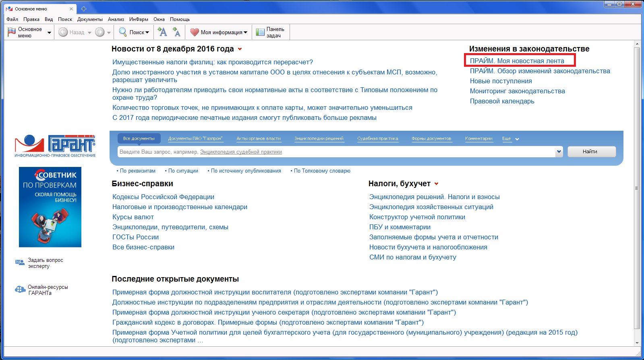Open the Правовой календарь link
Screen dimensions: 644x360
(x=502, y=101)
